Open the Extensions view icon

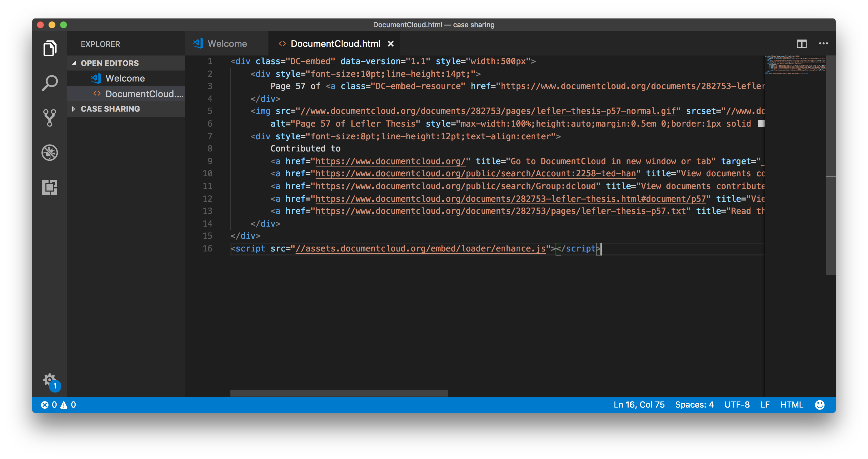click(50, 187)
